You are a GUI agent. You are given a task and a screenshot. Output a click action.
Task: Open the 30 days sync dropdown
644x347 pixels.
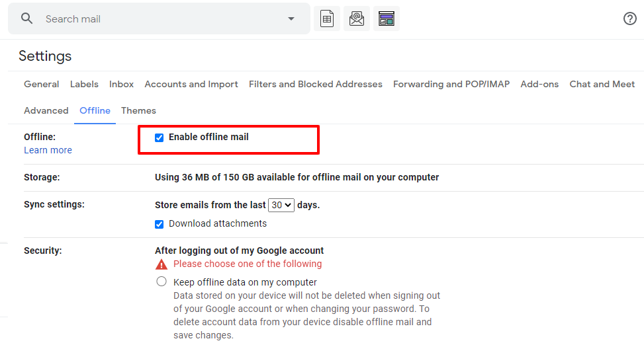(x=281, y=205)
